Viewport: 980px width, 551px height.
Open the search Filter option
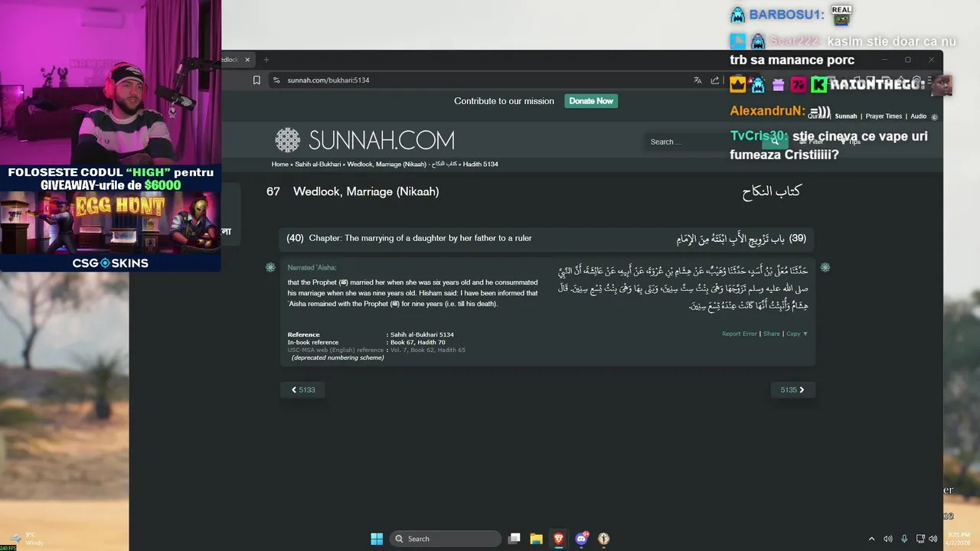[x=812, y=142]
